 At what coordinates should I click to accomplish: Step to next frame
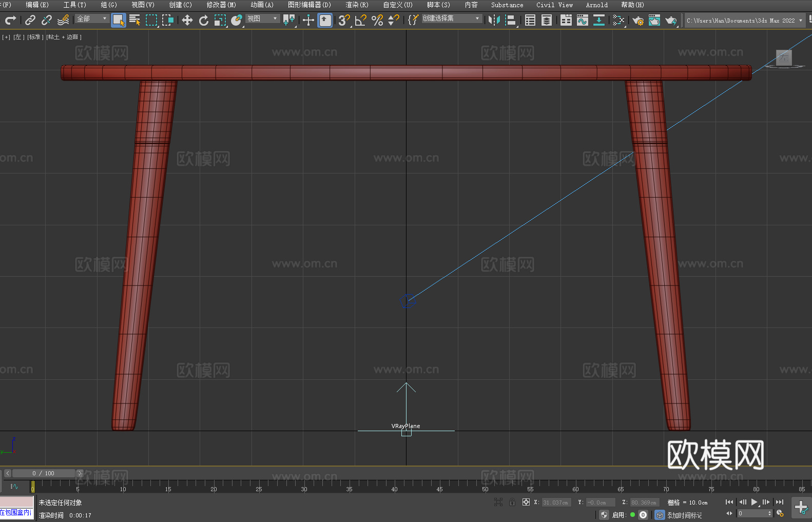[x=766, y=502]
